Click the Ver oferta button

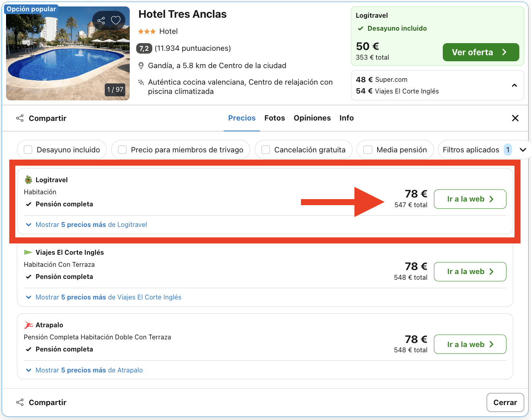click(x=481, y=52)
